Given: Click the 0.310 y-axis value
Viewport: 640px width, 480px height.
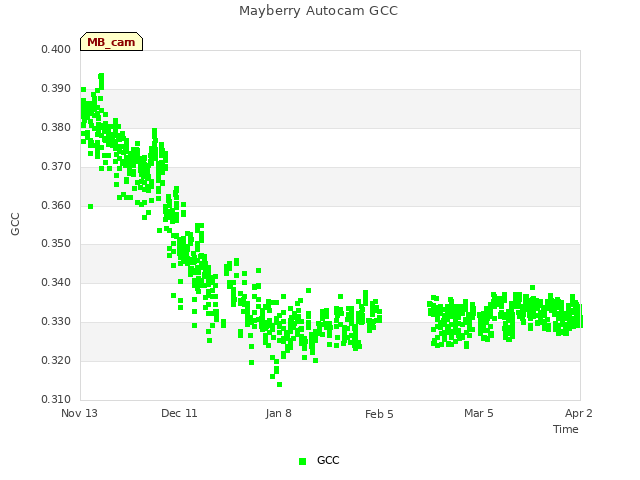Looking at the screenshot, I should (56, 399).
